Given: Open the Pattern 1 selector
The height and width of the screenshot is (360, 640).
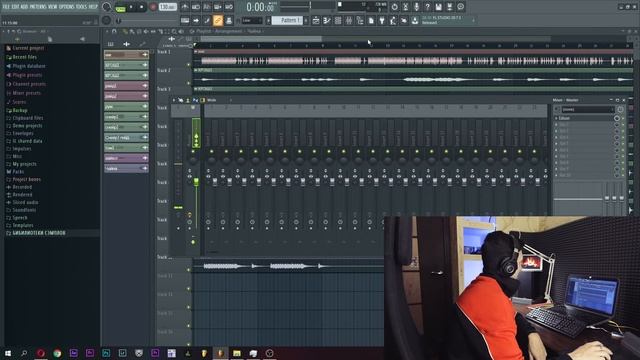Looking at the screenshot, I should (x=287, y=20).
